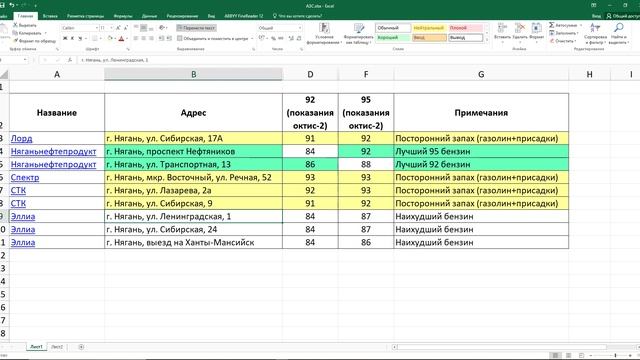
Task: Toggle underline formatting (Ч)
Action: click(80, 38)
